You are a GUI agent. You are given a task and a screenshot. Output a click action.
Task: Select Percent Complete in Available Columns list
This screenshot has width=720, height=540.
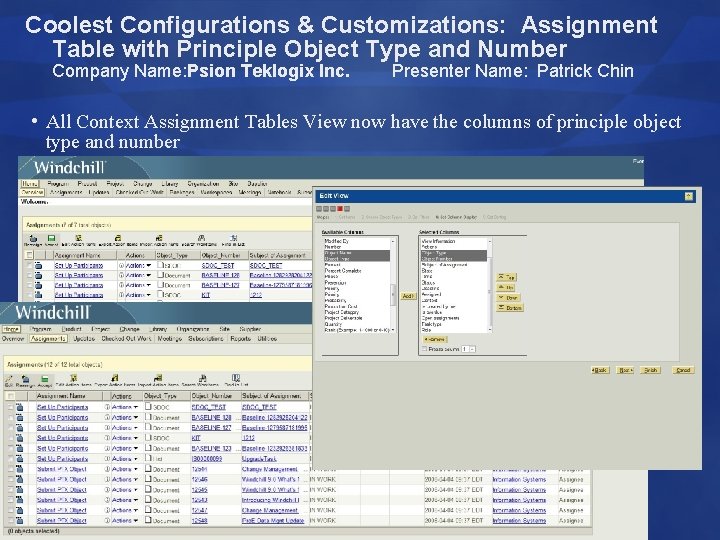tap(343, 271)
